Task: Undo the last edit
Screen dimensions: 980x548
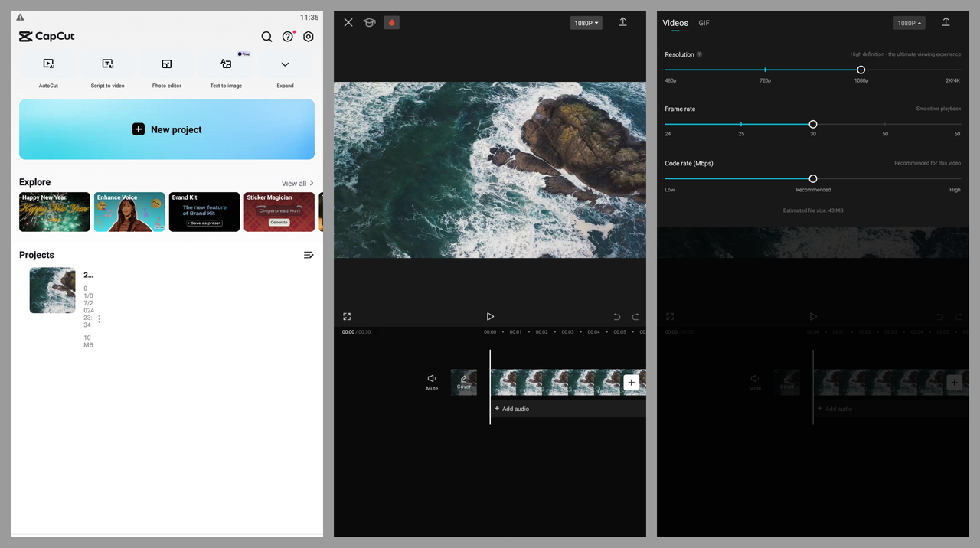Action: click(x=616, y=317)
